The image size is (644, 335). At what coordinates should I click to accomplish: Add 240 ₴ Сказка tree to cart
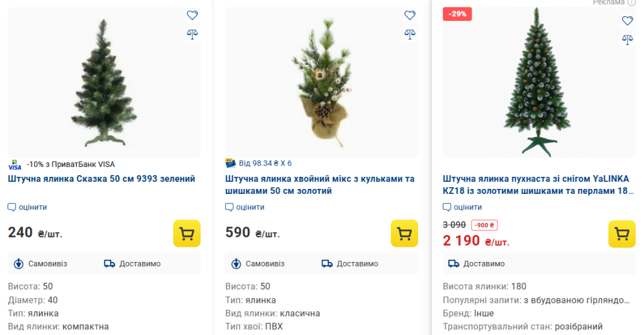(x=187, y=234)
